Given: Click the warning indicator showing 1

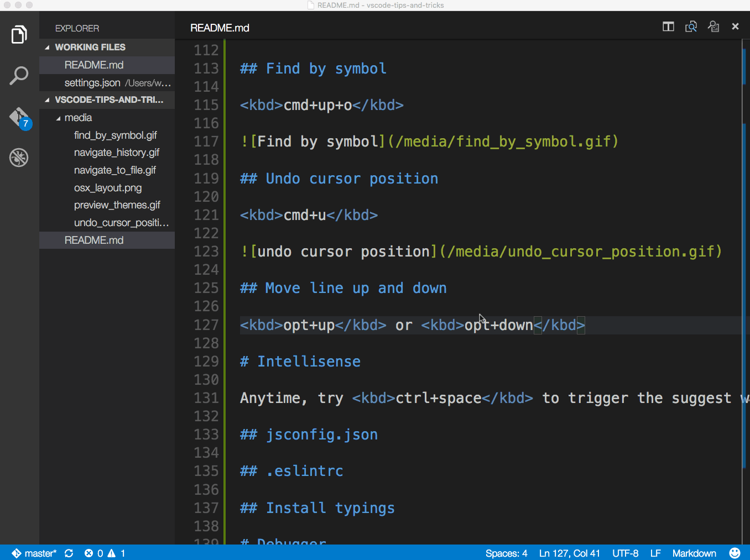Looking at the screenshot, I should click(x=116, y=553).
